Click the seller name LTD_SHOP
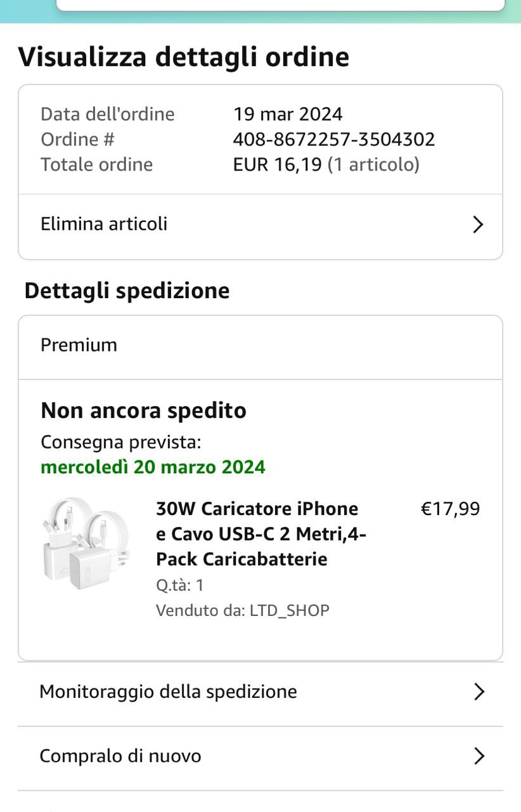Viewport: 521px width, 812px height. (x=290, y=610)
